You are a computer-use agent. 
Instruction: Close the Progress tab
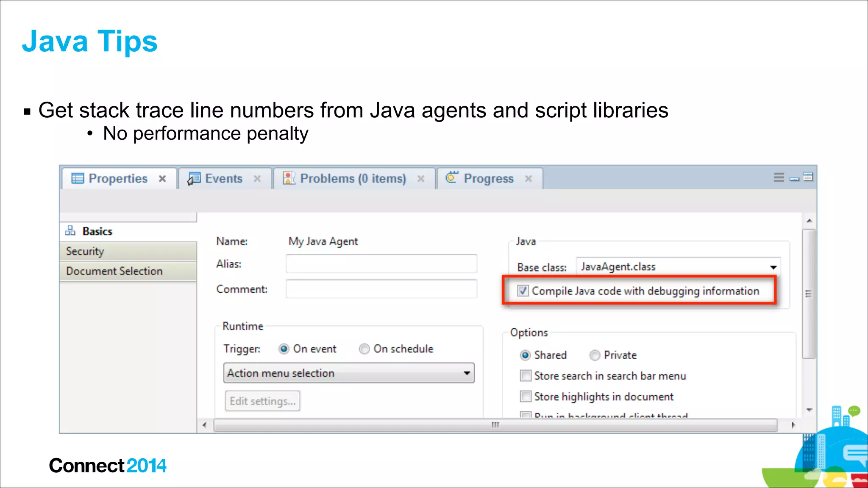529,179
